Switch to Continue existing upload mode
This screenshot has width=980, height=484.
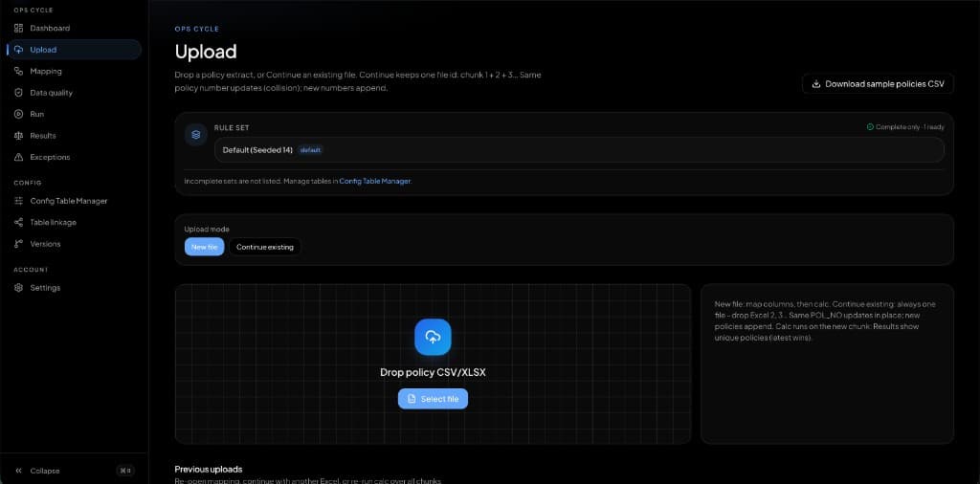click(265, 247)
